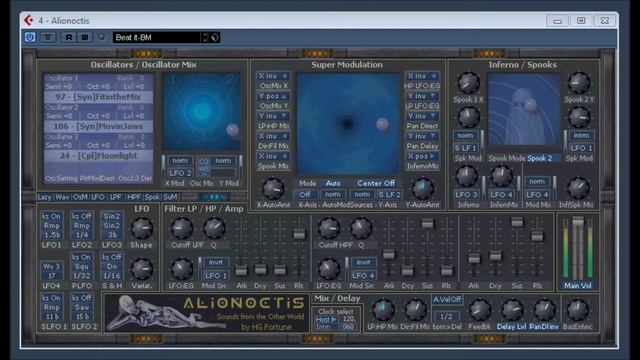Enable Read automation (R) button
Image resolution: width=640 pixels, height=360 pixels.
69,37
